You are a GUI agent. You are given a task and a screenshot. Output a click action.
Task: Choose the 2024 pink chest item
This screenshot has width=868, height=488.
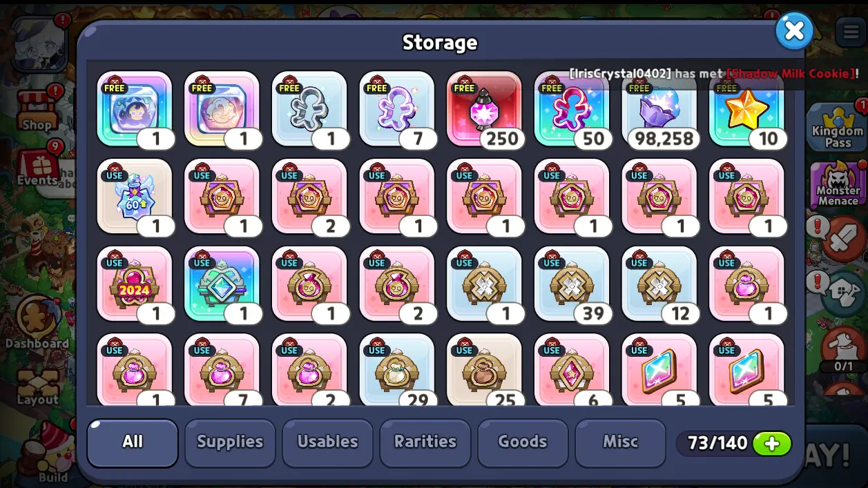tap(135, 284)
